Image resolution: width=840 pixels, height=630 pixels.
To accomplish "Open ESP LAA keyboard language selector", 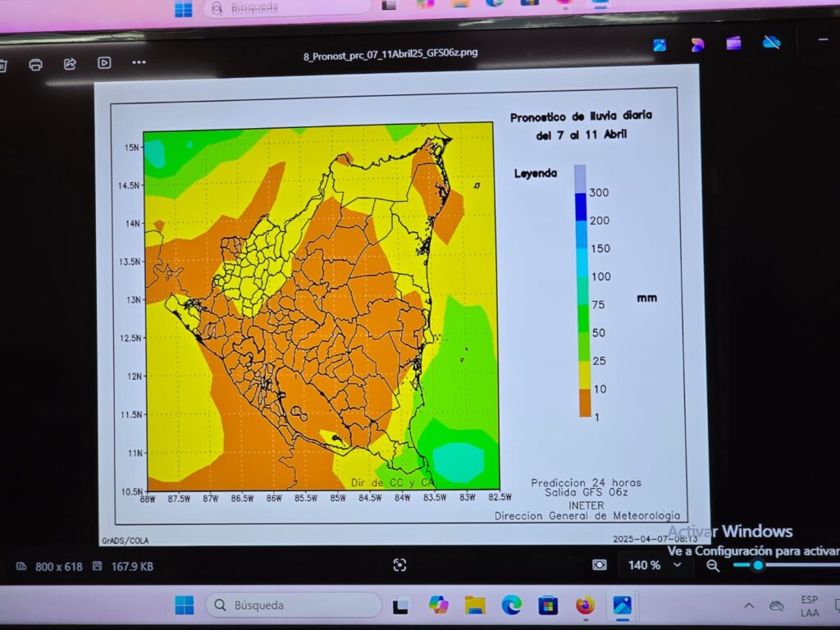I will click(x=810, y=606).
